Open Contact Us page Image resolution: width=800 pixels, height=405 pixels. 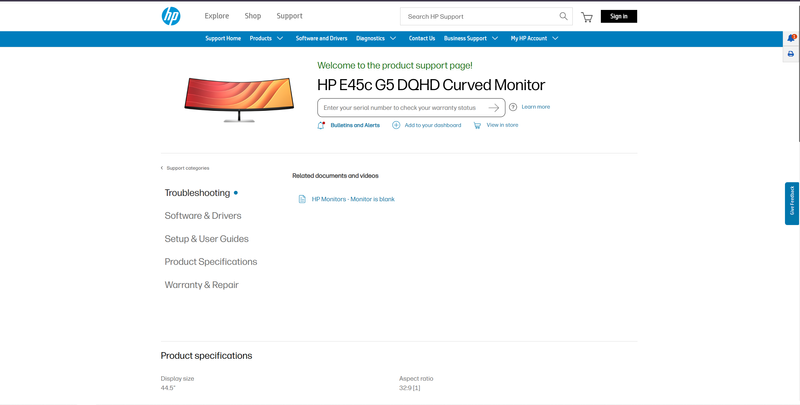click(422, 38)
